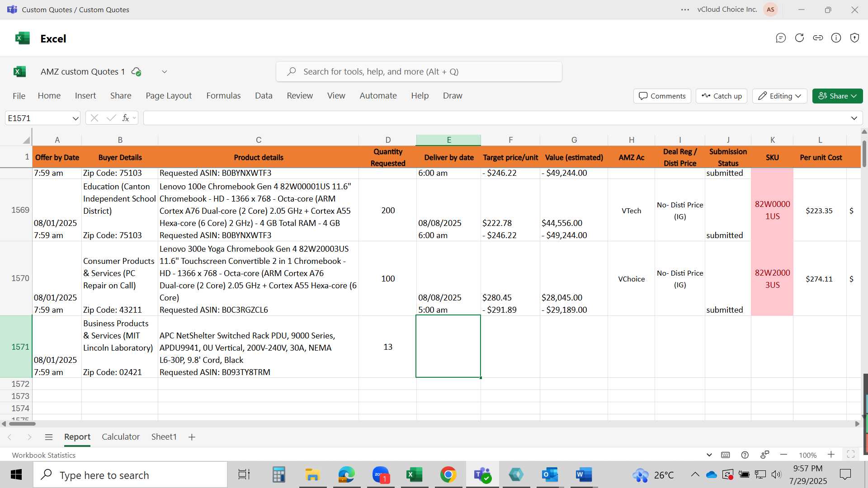The image size is (868, 488).
Task: Open the Insert ribbon tab
Action: tap(85, 96)
